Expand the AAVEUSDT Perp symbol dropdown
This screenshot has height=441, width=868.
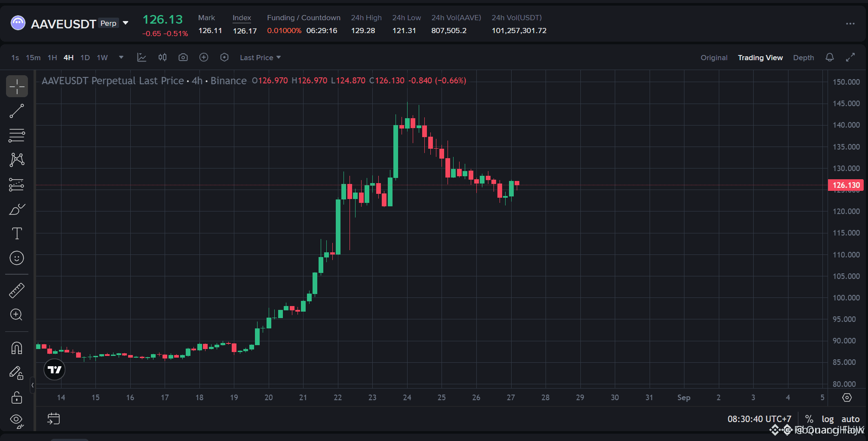point(126,23)
